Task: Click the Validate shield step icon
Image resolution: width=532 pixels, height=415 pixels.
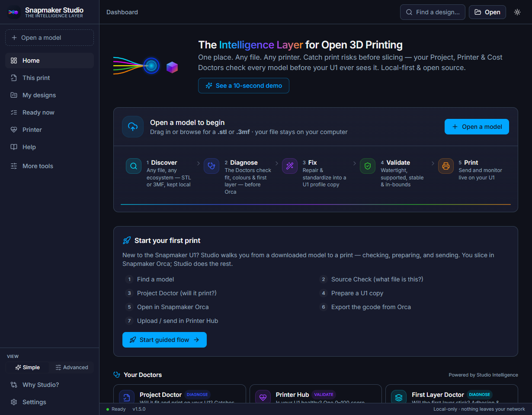Action: 368,166
